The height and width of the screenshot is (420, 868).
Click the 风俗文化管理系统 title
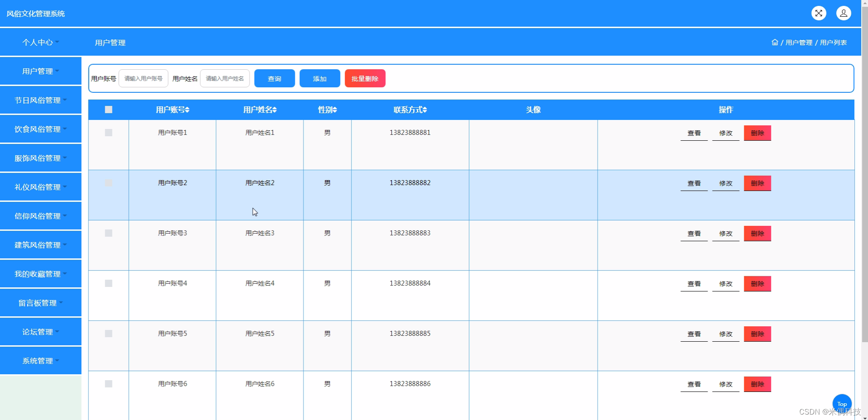click(36, 14)
